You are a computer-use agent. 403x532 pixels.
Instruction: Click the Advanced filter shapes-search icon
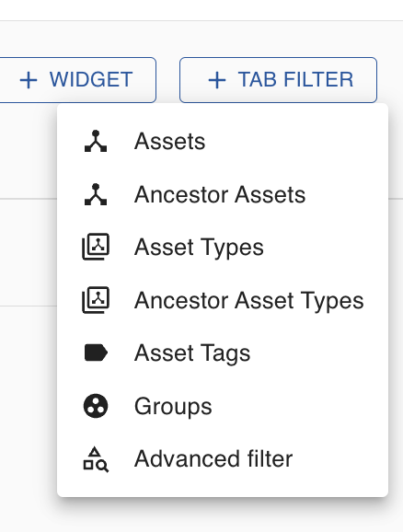(x=96, y=459)
